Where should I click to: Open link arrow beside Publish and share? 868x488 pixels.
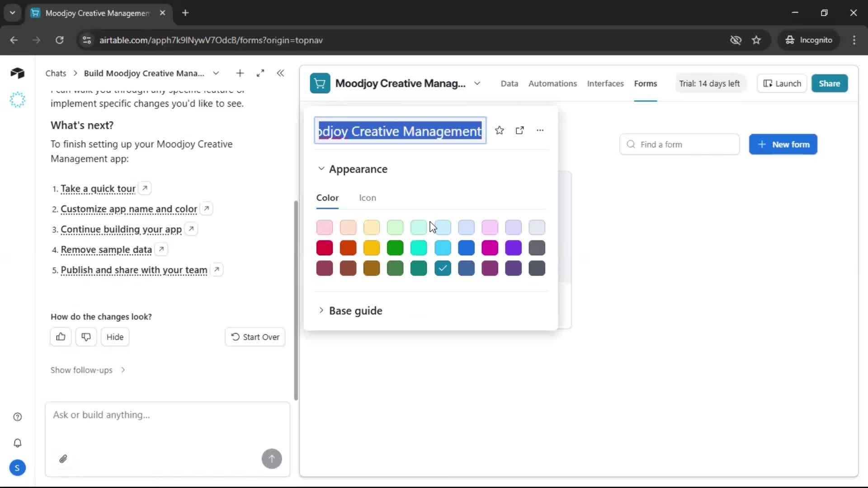pyautogui.click(x=217, y=269)
